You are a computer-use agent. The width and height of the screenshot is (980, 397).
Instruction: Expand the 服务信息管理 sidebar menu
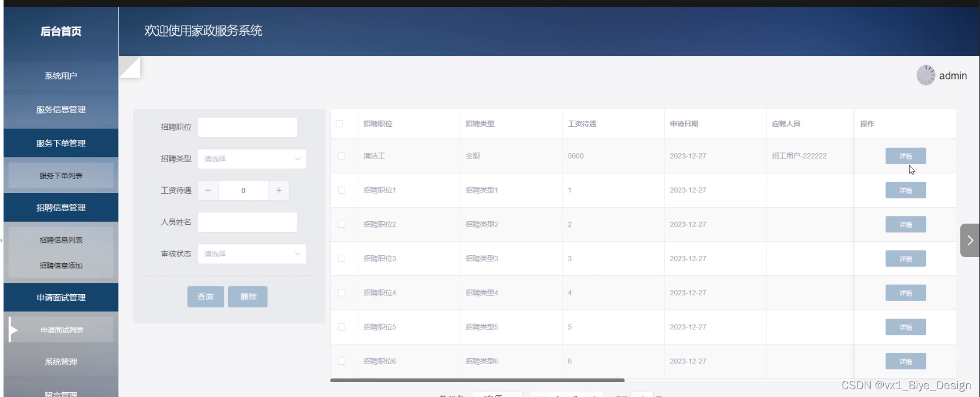pos(61,109)
